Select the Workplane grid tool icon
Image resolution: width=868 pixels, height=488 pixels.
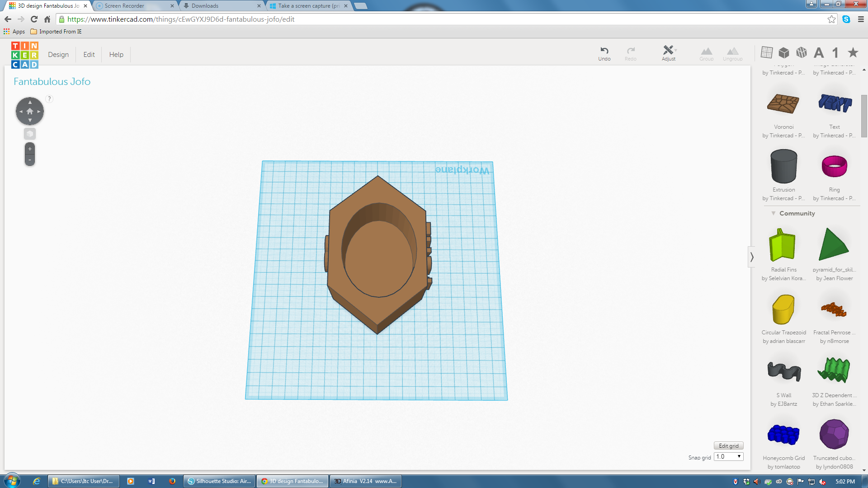[767, 52]
